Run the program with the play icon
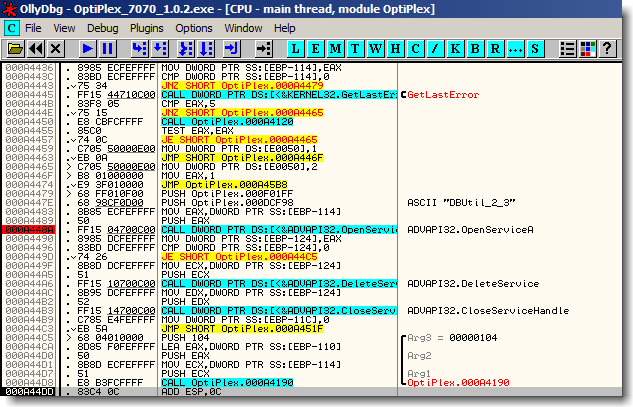This screenshot has height=407, width=633. tap(87, 49)
